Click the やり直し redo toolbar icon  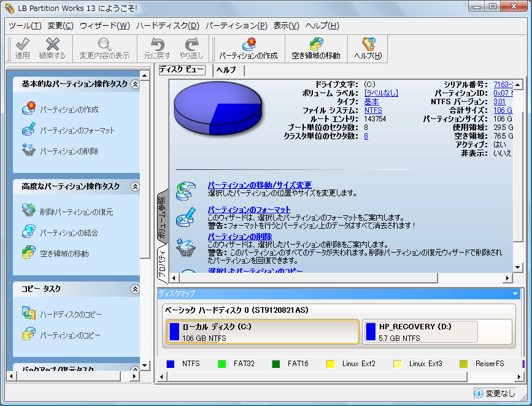pos(191,44)
